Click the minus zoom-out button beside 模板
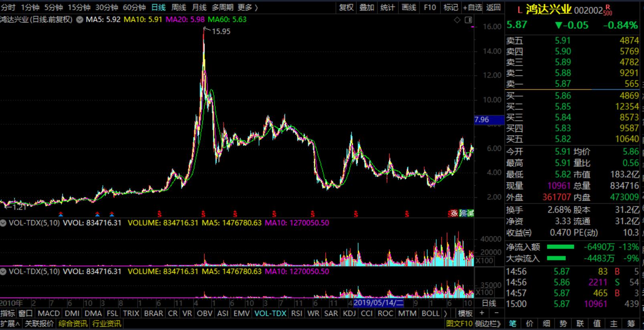 pyautogui.click(x=497, y=313)
